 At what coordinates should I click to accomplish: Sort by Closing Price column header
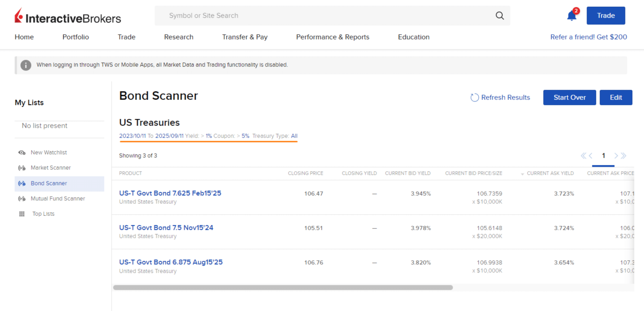[x=305, y=173]
